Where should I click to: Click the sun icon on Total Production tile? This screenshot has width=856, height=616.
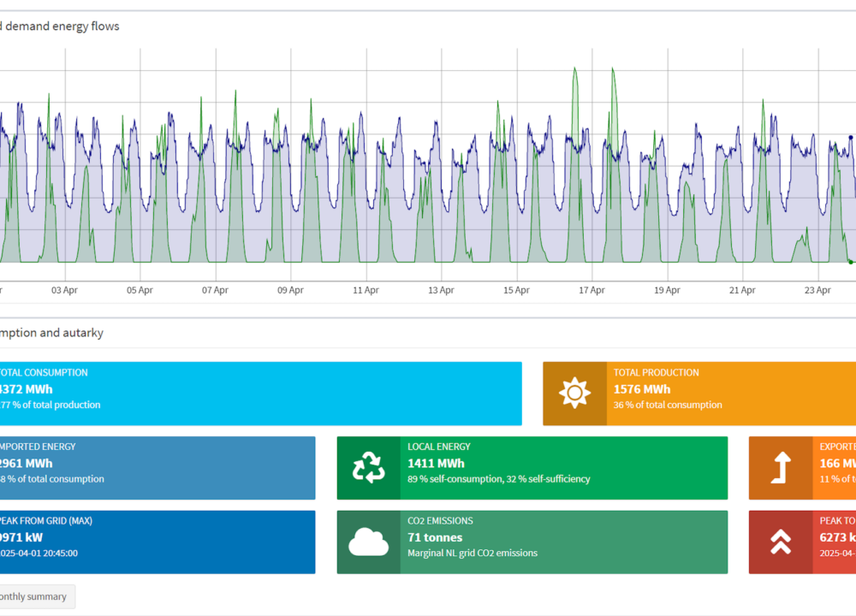pos(574,394)
